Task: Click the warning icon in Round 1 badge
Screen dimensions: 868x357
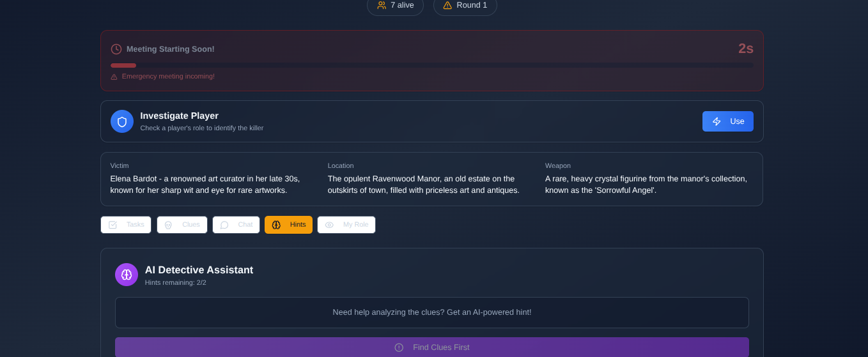Action: (447, 5)
